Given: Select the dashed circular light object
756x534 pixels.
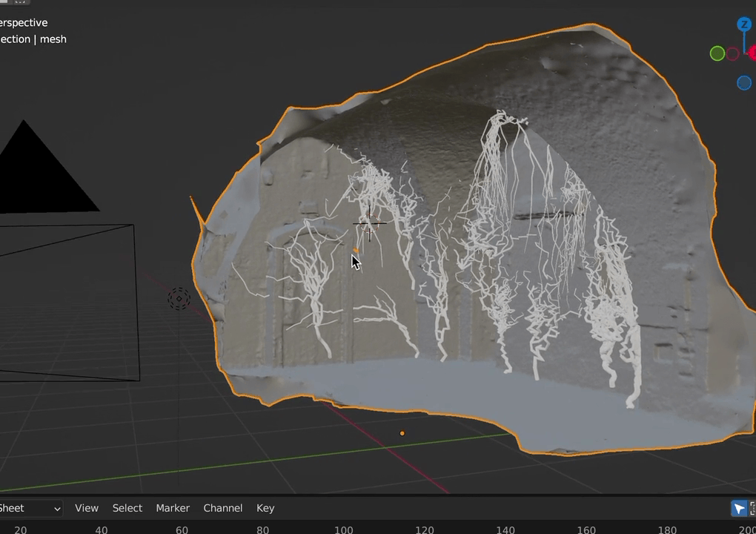Looking at the screenshot, I should click(179, 299).
